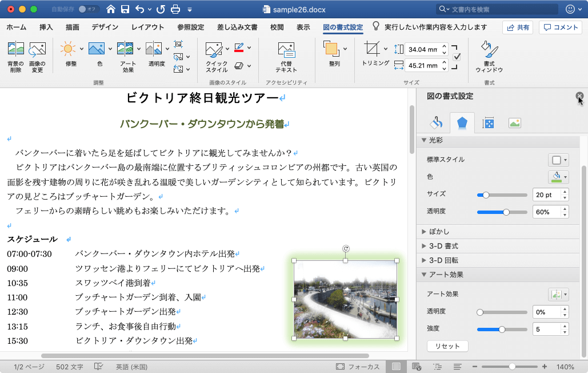Toggle the lock aspect ratio checkbox
Image resolution: width=588 pixels, height=373 pixels.
click(x=457, y=57)
